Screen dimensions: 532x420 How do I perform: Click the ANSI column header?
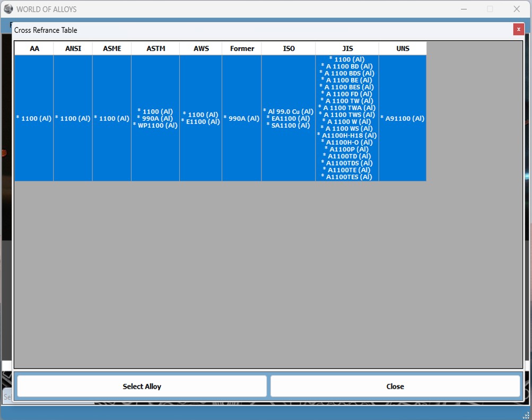click(73, 48)
